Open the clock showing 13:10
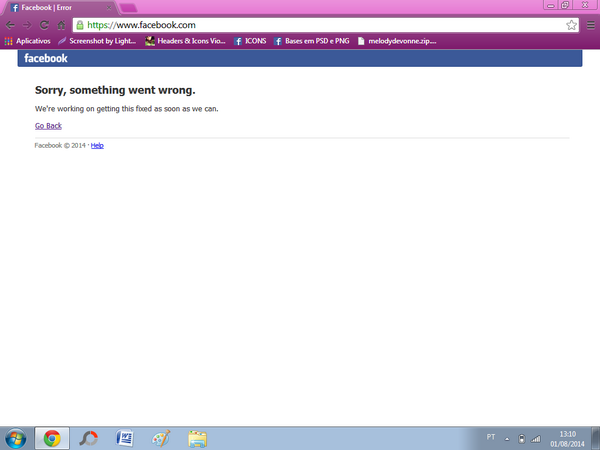This screenshot has height=450, width=600. click(x=567, y=439)
